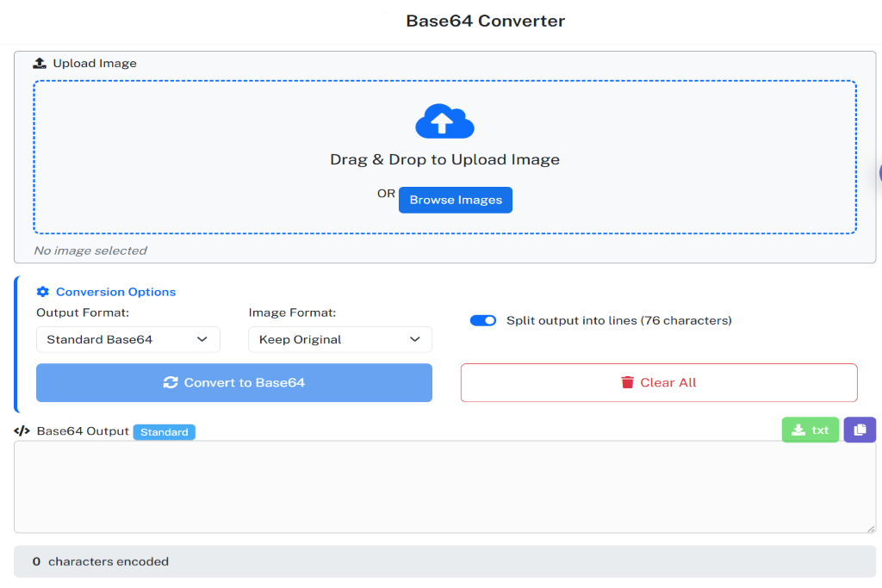Click the resize grip of the output text area

[871, 529]
